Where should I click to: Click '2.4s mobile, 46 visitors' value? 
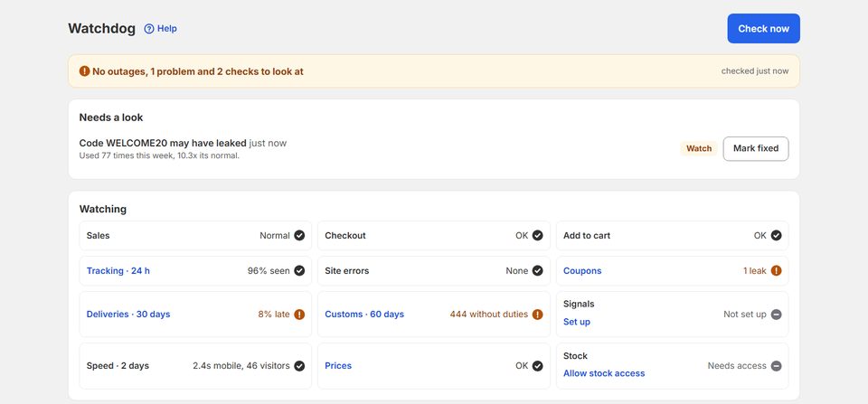click(241, 365)
